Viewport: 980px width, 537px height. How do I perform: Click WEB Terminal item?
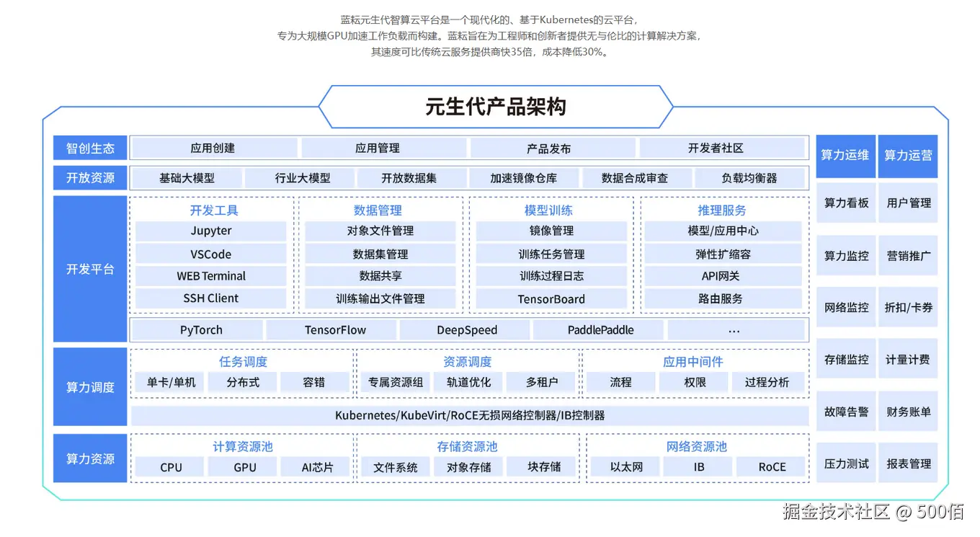tap(211, 276)
